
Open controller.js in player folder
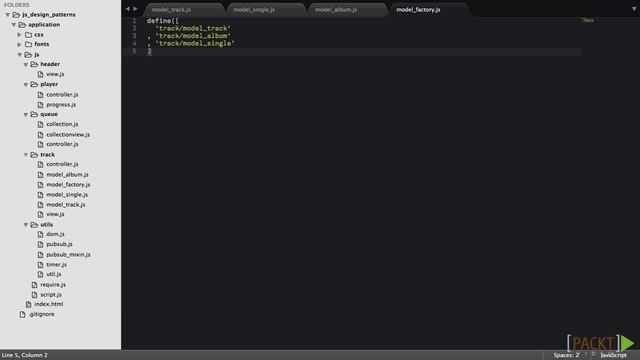point(62,95)
